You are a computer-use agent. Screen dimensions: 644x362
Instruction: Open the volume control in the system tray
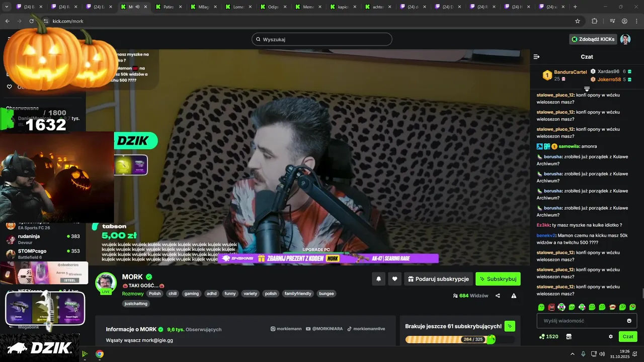pos(602,354)
